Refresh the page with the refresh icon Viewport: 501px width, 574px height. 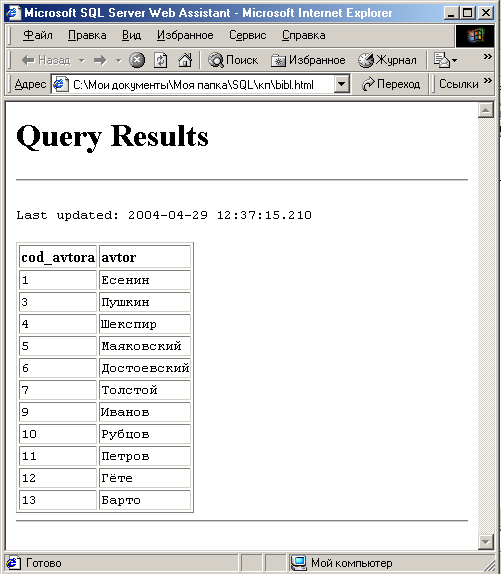[x=160, y=60]
